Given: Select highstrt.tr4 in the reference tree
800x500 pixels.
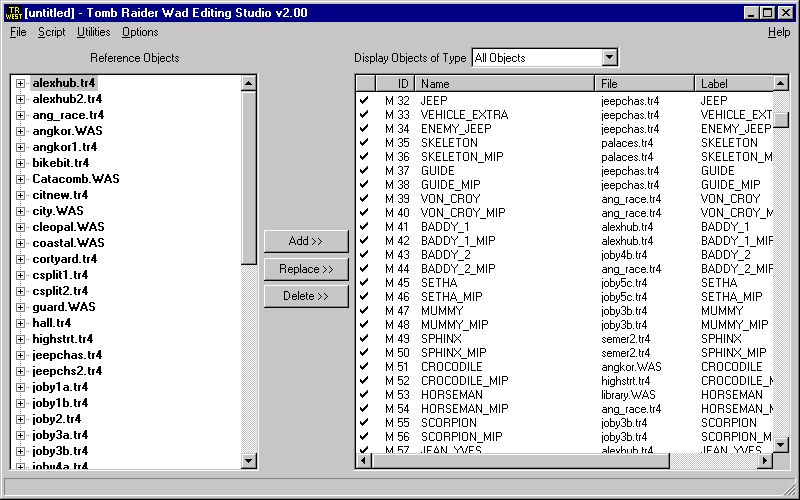Looking at the screenshot, I should coord(63,339).
